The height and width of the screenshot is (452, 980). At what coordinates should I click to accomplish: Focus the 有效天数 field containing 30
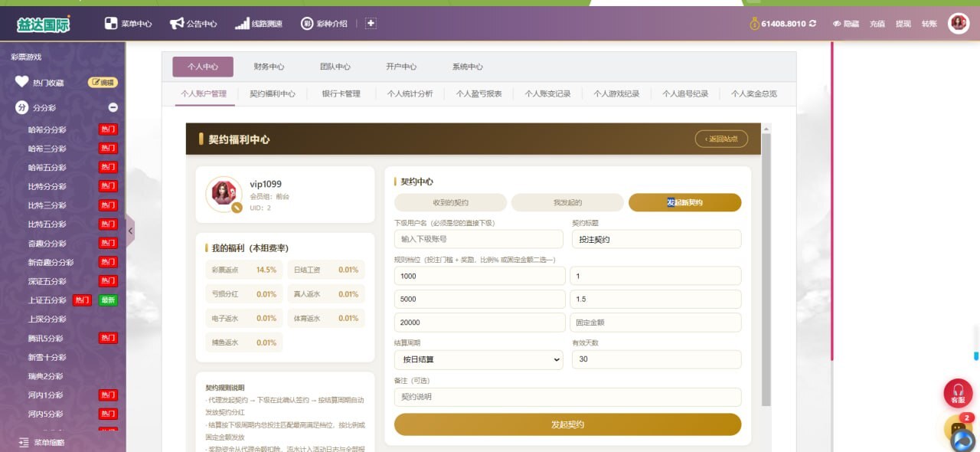[657, 359]
